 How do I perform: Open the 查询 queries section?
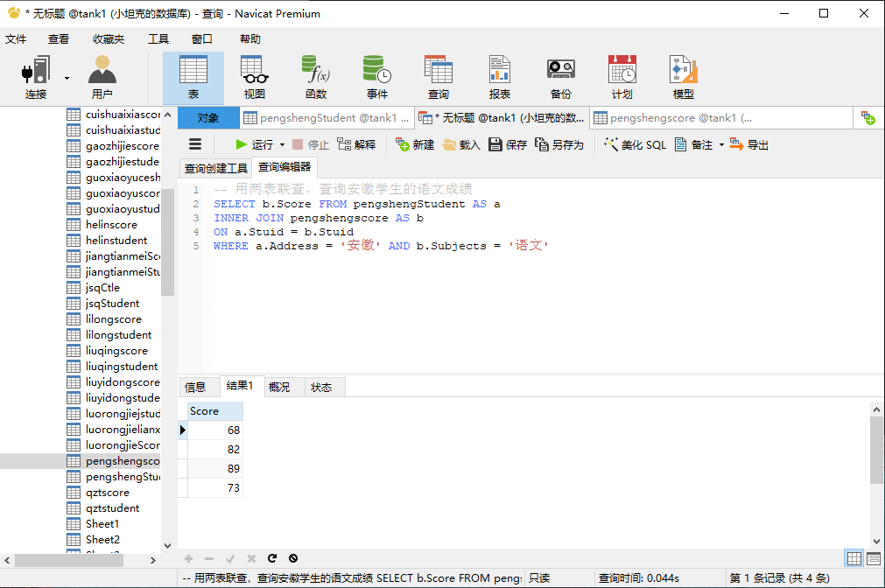439,78
